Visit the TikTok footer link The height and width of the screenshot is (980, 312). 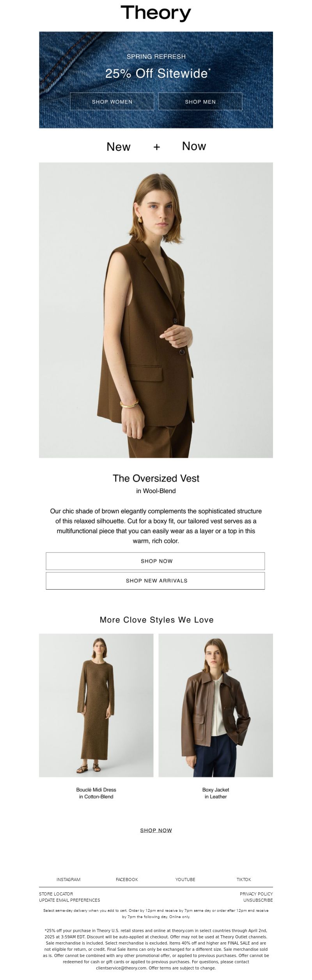pyautogui.click(x=244, y=880)
